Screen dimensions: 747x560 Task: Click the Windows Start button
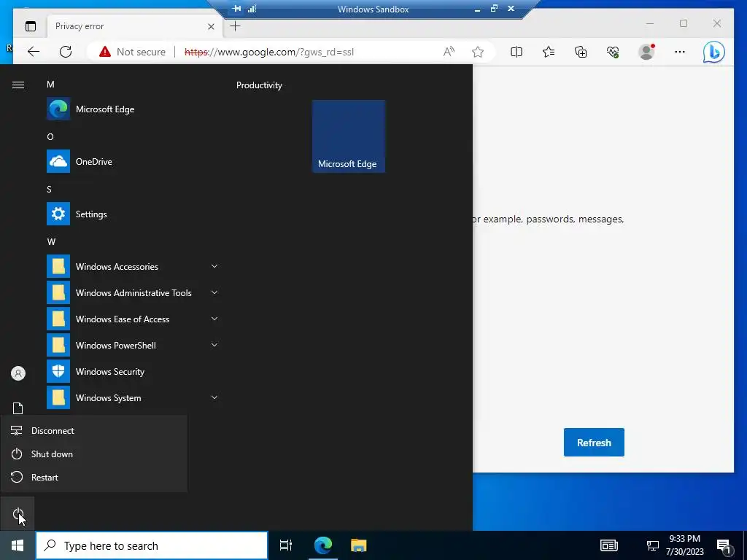pyautogui.click(x=18, y=545)
